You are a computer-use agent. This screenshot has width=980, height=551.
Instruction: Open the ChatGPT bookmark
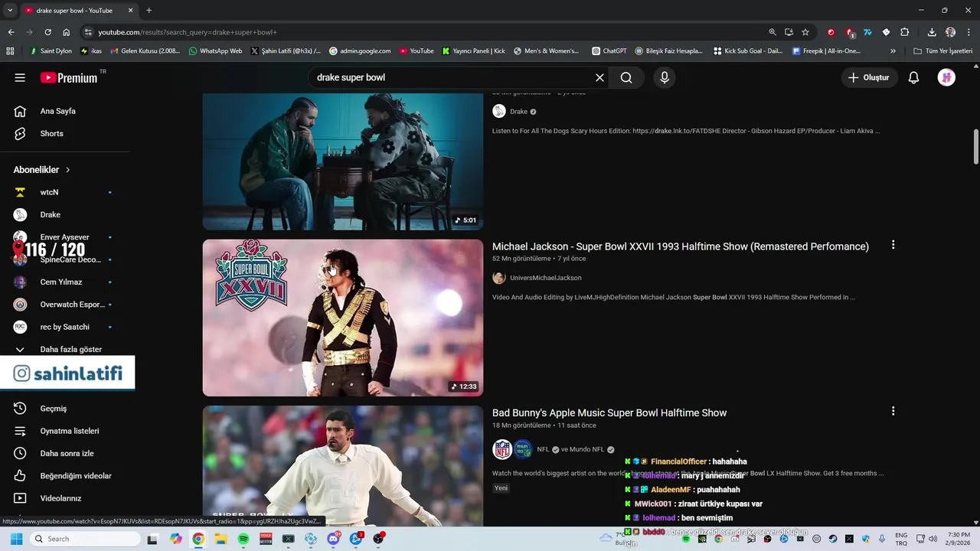[x=609, y=51]
